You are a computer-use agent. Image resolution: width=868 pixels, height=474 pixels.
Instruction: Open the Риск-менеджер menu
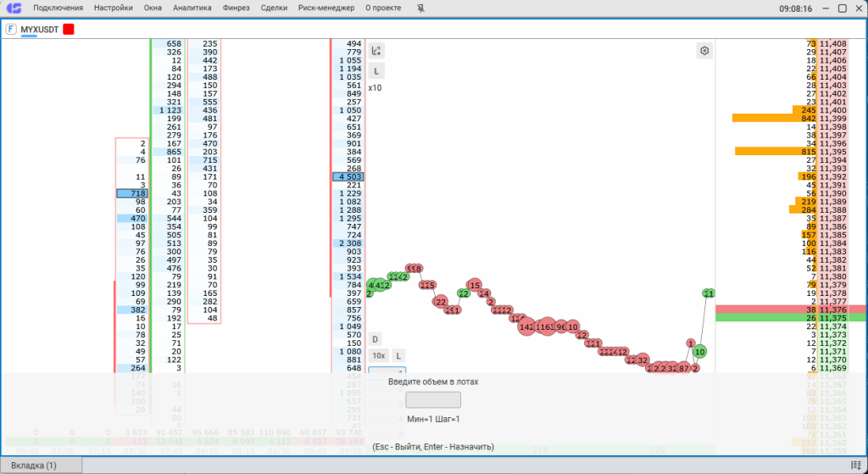pyautogui.click(x=326, y=8)
